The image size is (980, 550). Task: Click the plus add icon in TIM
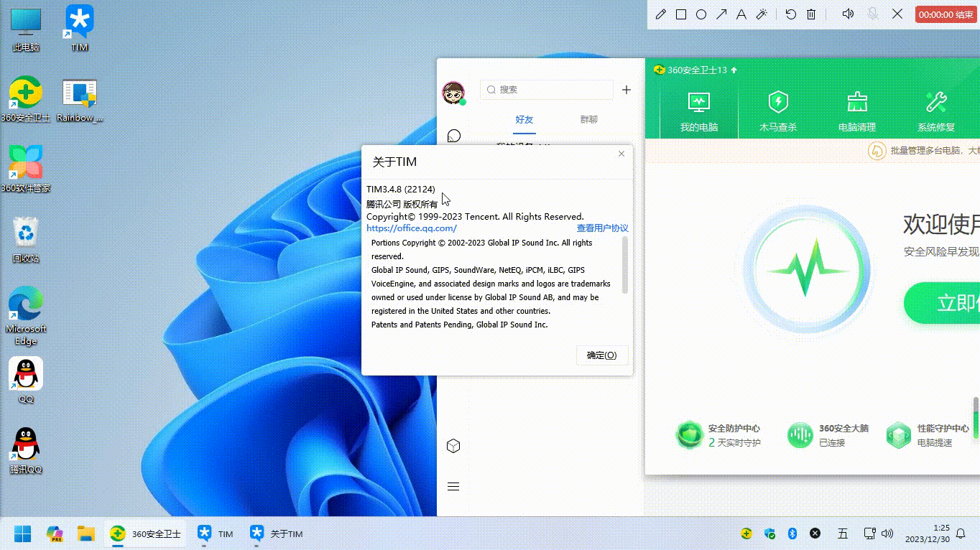click(627, 90)
